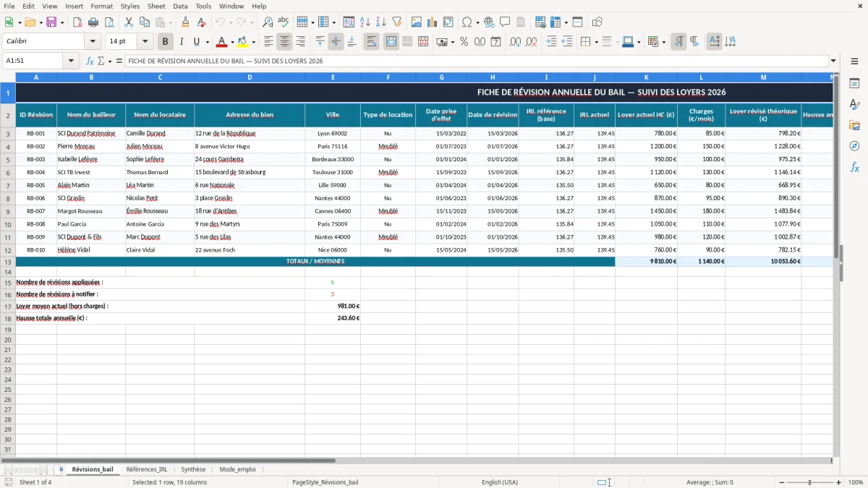Viewport: 868px width, 488px height.
Task: Toggle Center Vertically alignment
Action: coord(336,42)
